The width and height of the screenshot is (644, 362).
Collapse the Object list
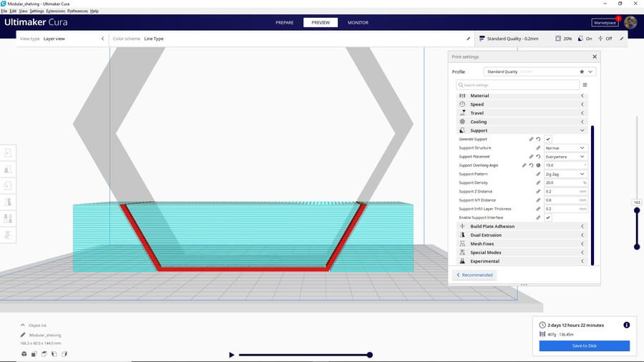tap(23, 326)
